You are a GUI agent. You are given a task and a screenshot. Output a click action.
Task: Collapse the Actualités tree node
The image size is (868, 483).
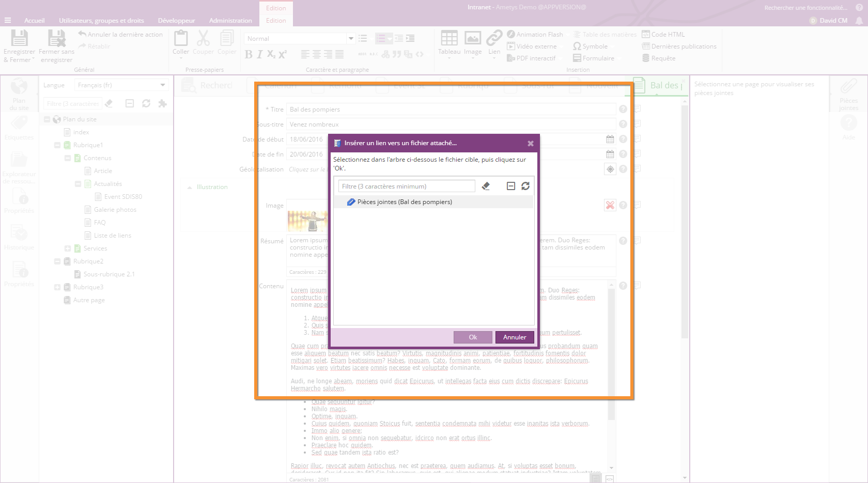pyautogui.click(x=78, y=184)
